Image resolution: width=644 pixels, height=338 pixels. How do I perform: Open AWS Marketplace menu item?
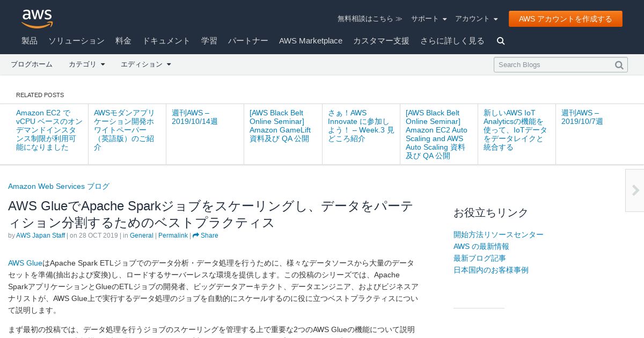(311, 41)
